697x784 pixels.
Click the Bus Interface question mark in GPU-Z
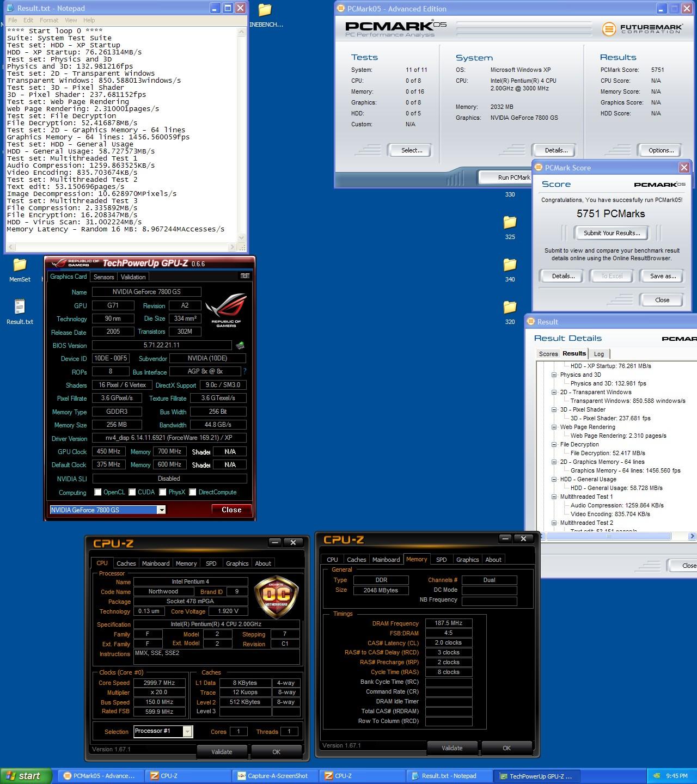click(244, 371)
